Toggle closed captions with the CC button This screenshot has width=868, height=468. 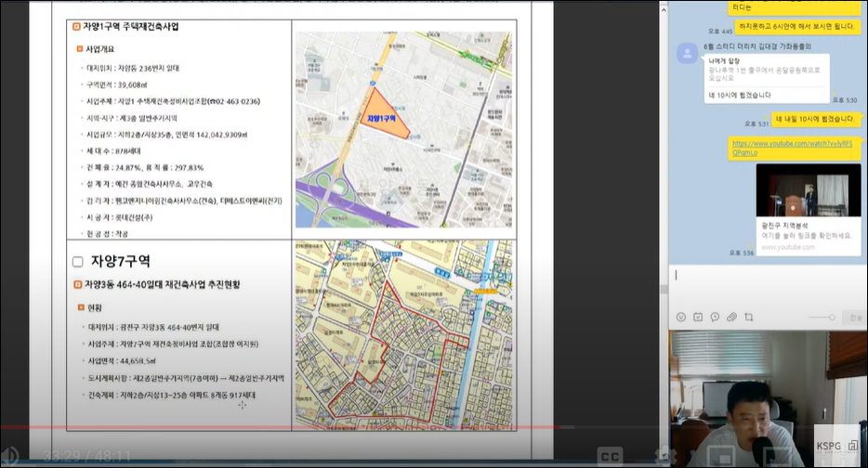click(610, 456)
